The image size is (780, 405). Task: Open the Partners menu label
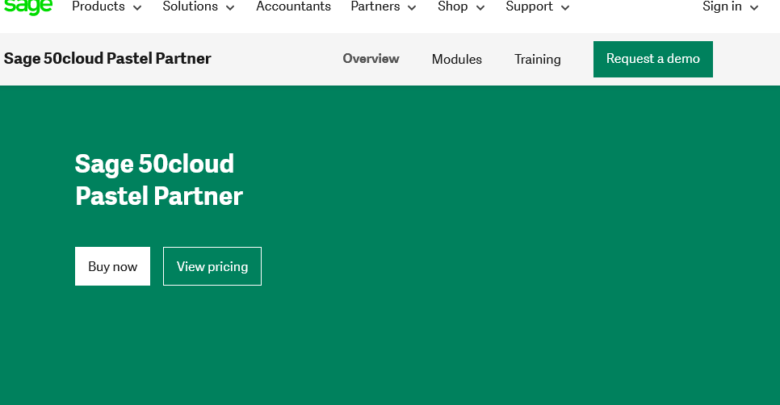375,7
